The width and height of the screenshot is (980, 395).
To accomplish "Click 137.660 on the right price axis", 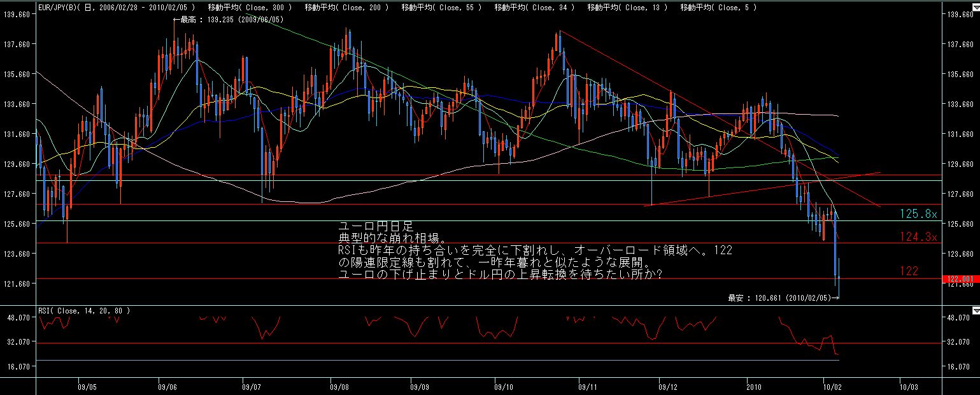I will [x=960, y=44].
